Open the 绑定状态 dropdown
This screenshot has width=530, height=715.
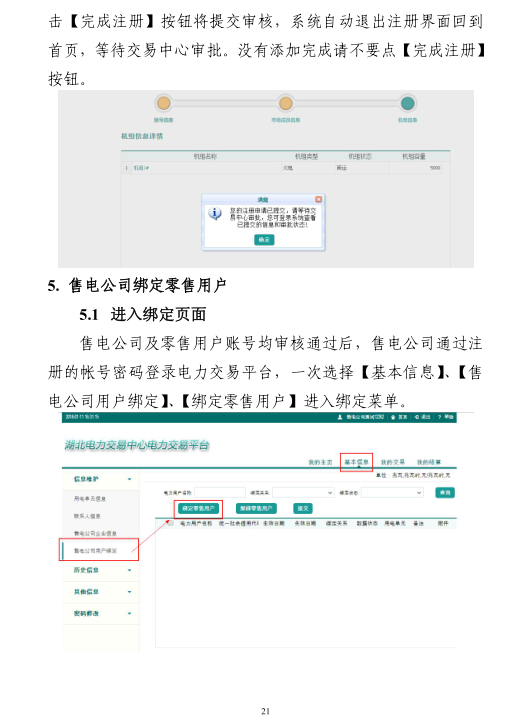(x=392, y=493)
